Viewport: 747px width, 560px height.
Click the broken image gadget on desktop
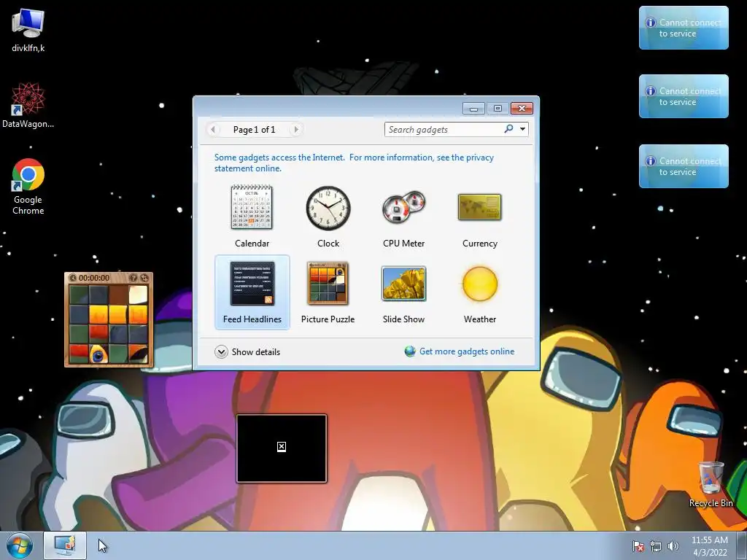point(282,448)
